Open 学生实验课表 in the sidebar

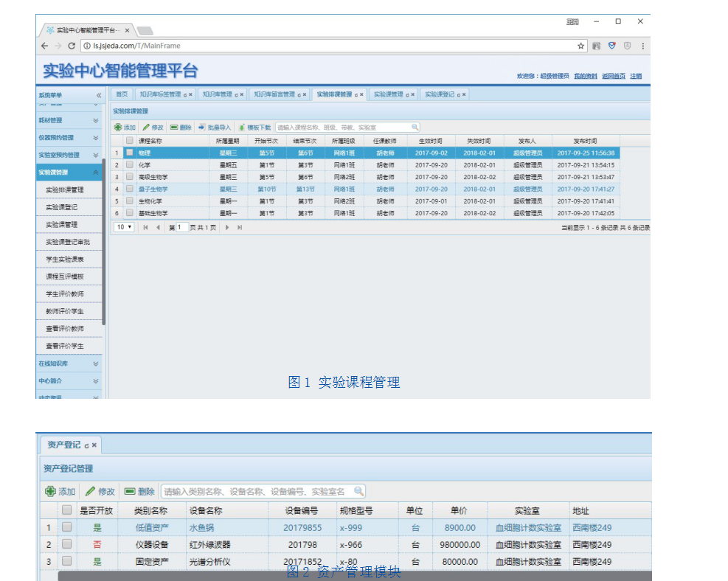click(x=64, y=260)
